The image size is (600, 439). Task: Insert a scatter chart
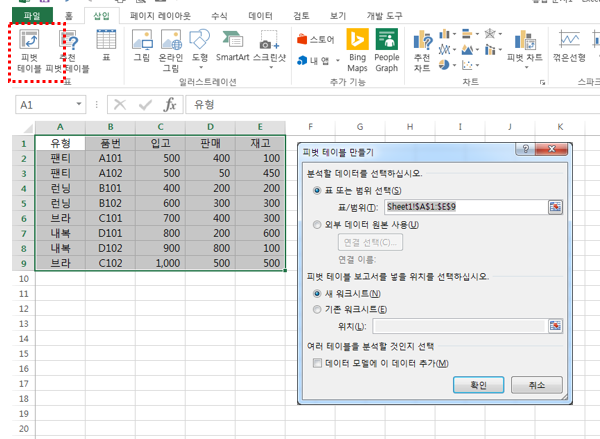tap(467, 65)
